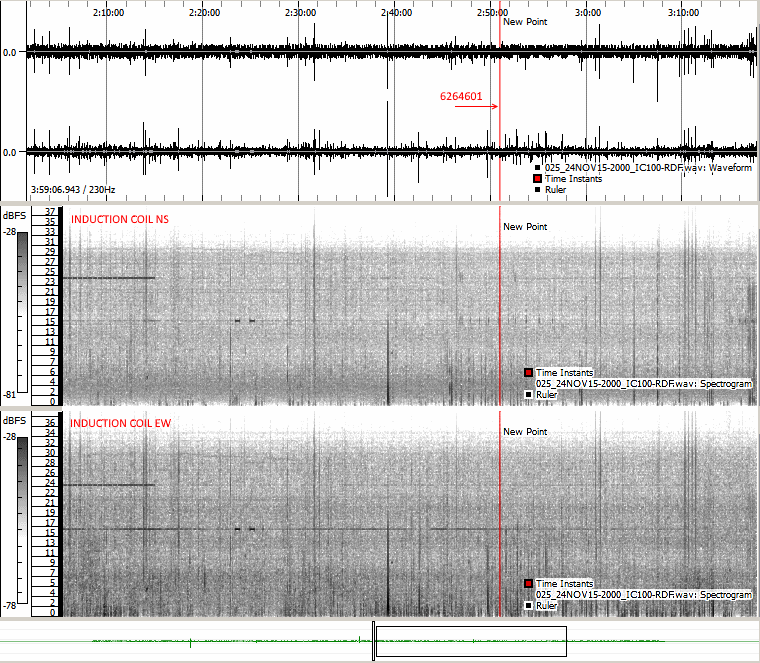
Task: Click the Ruler legend square in EW spectrogram
Action: (x=529, y=605)
